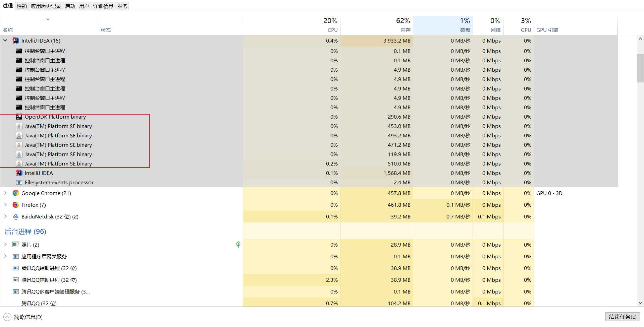Click Java icon in the 510.0 MB row

(x=19, y=163)
